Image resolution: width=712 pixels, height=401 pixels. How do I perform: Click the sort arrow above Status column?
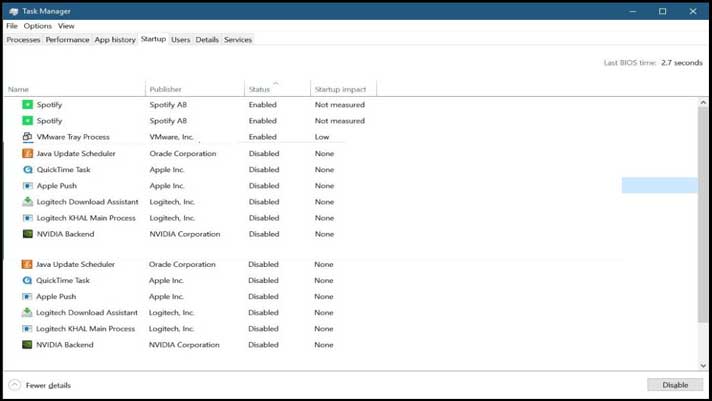click(276, 83)
